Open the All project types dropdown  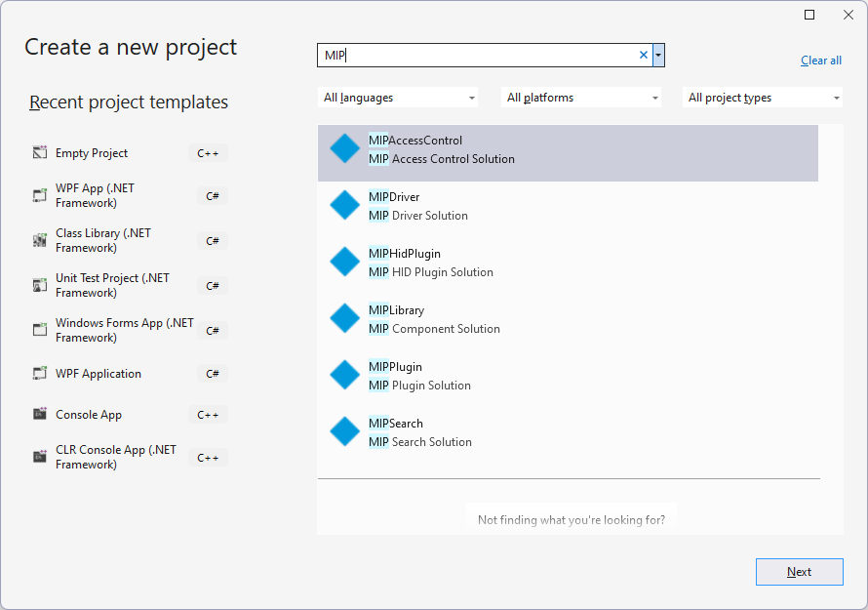pos(763,98)
